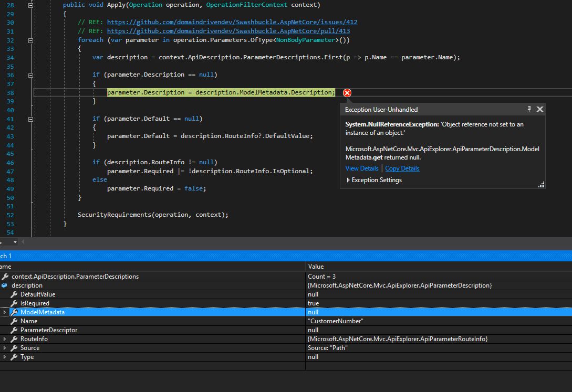The width and height of the screenshot is (572, 392).
Task: Click the highlighted parameter.Description assignment on line 38
Action: 221,92
